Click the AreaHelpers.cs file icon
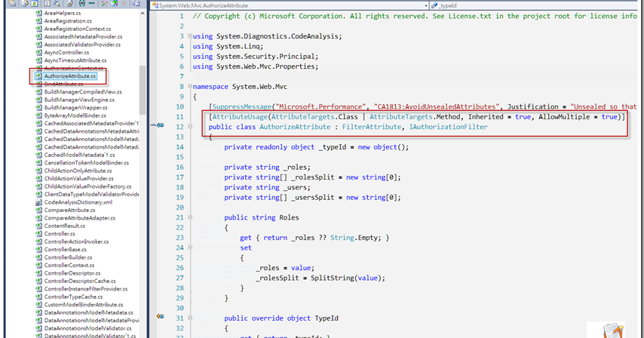This screenshot has height=338, width=644. tap(38, 13)
